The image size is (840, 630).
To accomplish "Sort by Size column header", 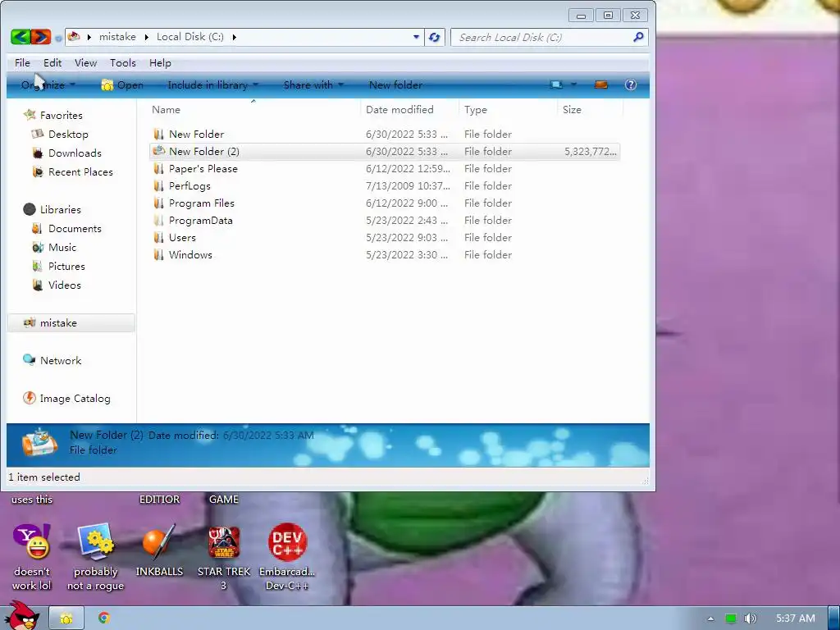I will coord(572,109).
